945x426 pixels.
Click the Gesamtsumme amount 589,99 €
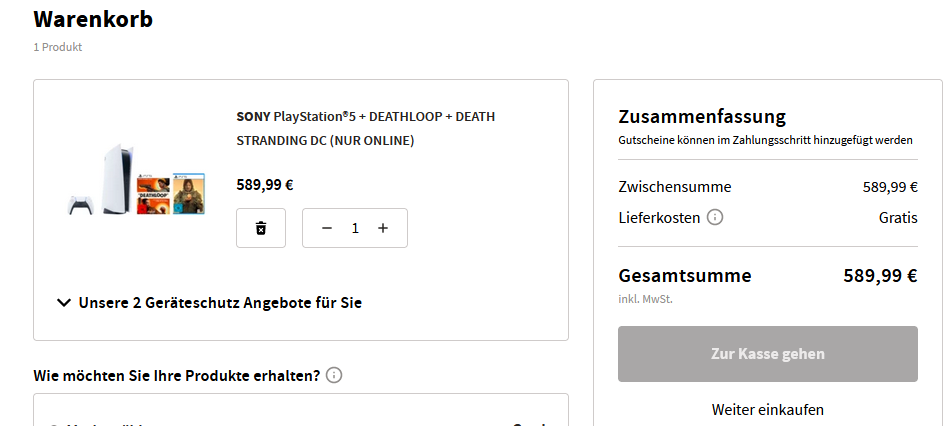coord(880,276)
